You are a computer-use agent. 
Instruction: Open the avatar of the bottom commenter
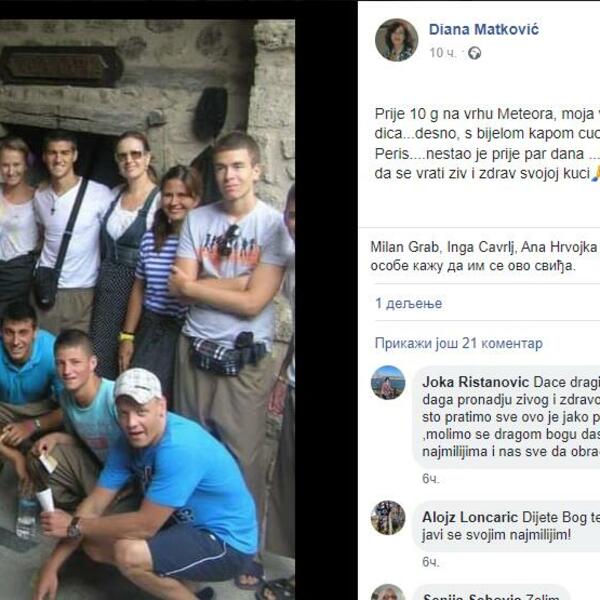388,592
